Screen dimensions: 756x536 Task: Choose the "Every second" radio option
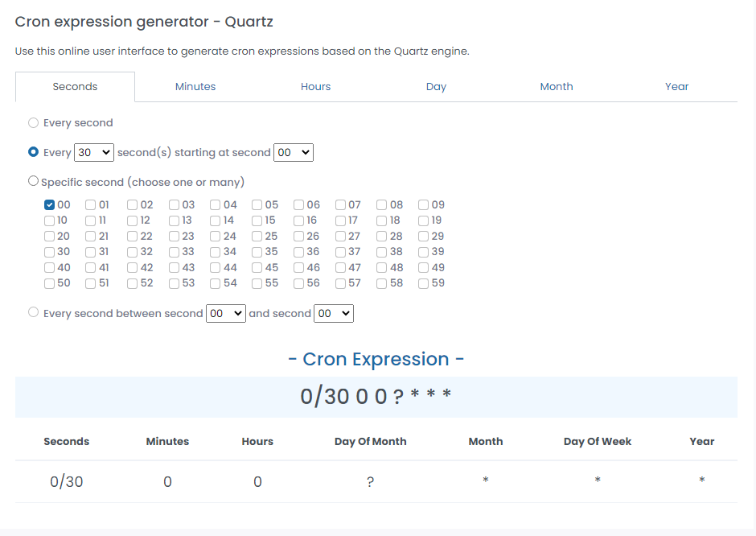point(33,123)
